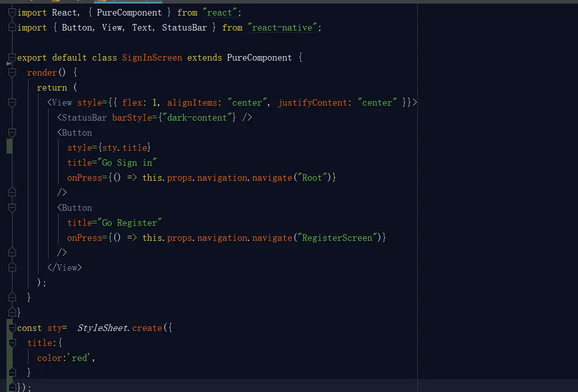Click the StatusBar JSX tag
578x392 pixels.
tap(84, 118)
